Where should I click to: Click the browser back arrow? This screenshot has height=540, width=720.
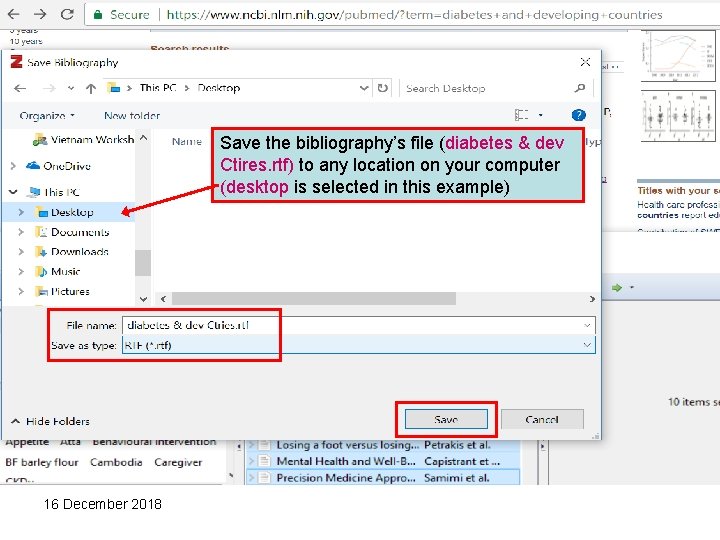pyautogui.click(x=14, y=14)
